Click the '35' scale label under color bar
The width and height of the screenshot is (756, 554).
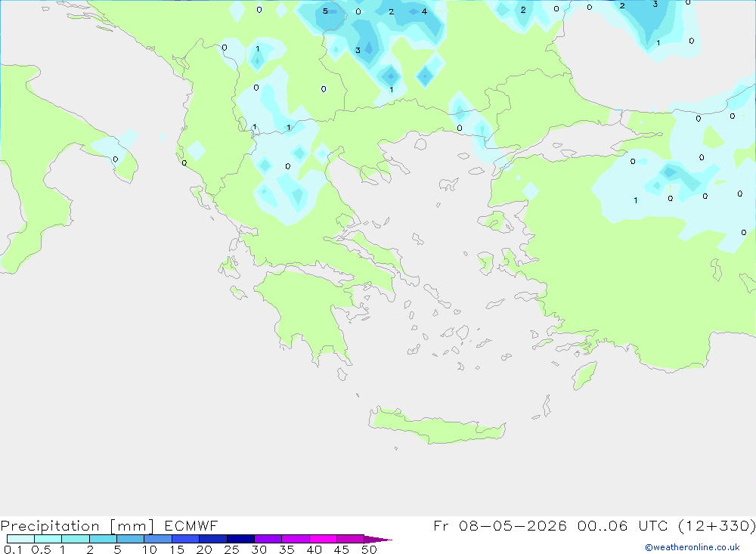287,549
